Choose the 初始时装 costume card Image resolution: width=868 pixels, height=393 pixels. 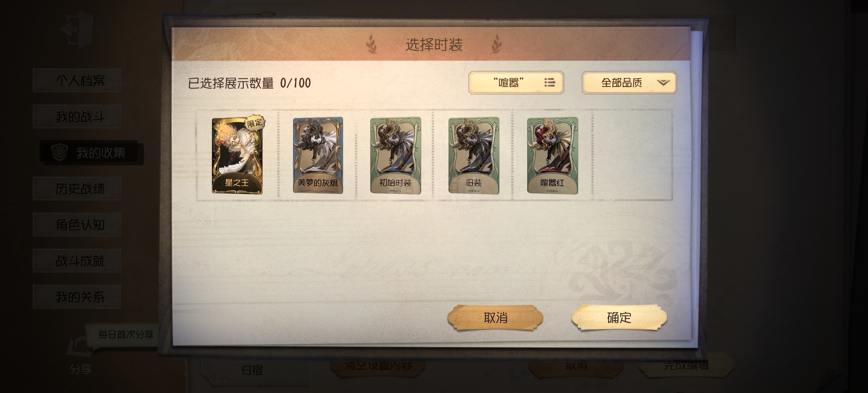(395, 155)
